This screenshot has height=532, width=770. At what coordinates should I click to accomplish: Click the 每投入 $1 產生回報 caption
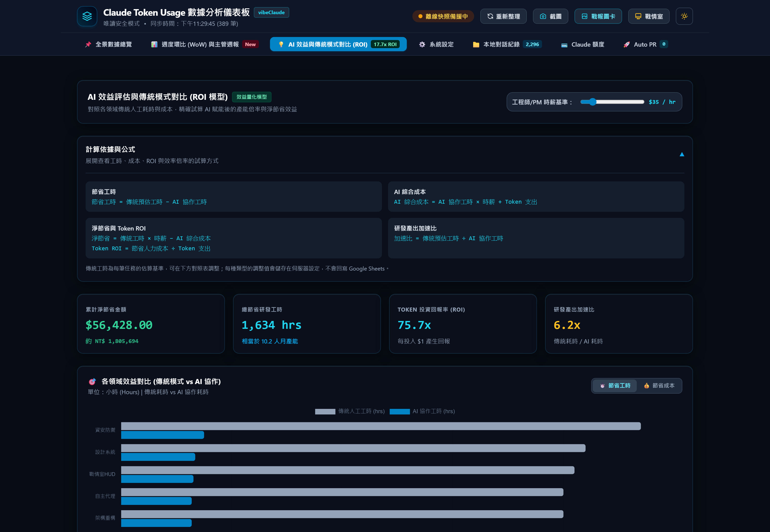pos(424,341)
